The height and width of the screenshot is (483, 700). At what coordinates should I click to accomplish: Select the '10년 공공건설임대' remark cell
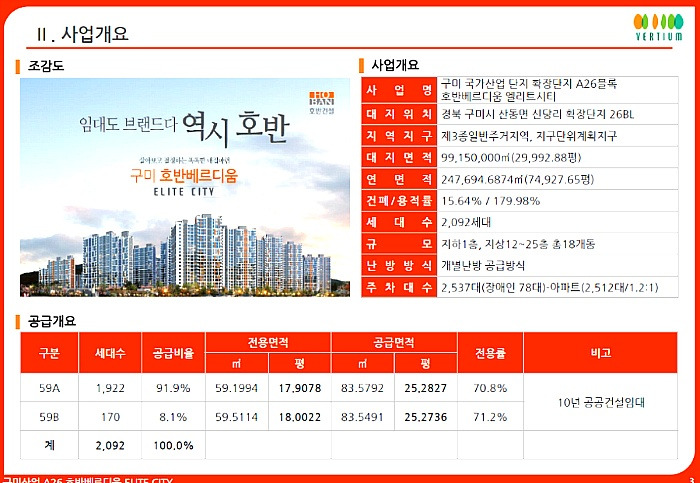pos(600,402)
